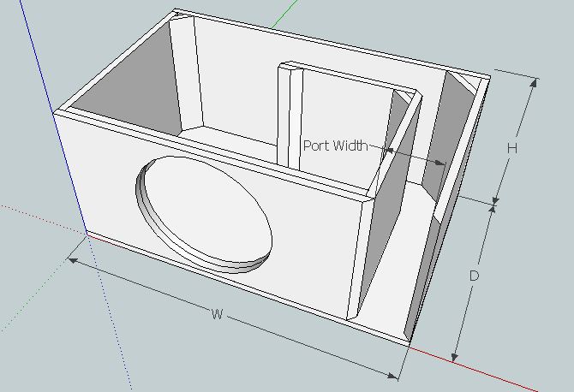Select the "H" height dimension label

[512, 148]
